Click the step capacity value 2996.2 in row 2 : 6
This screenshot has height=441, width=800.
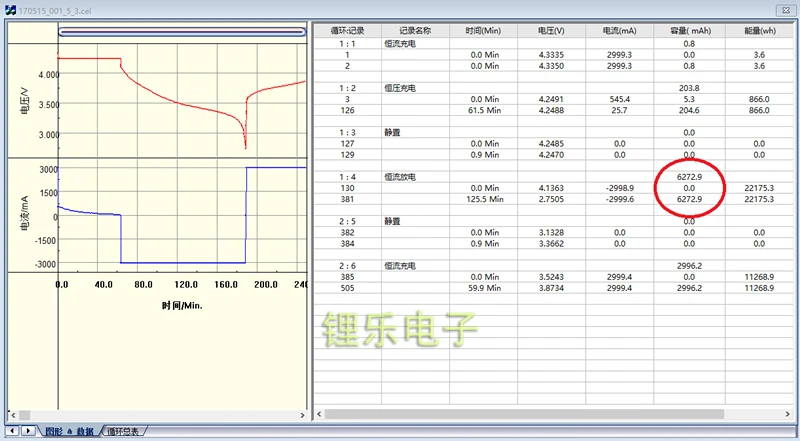[689, 265]
